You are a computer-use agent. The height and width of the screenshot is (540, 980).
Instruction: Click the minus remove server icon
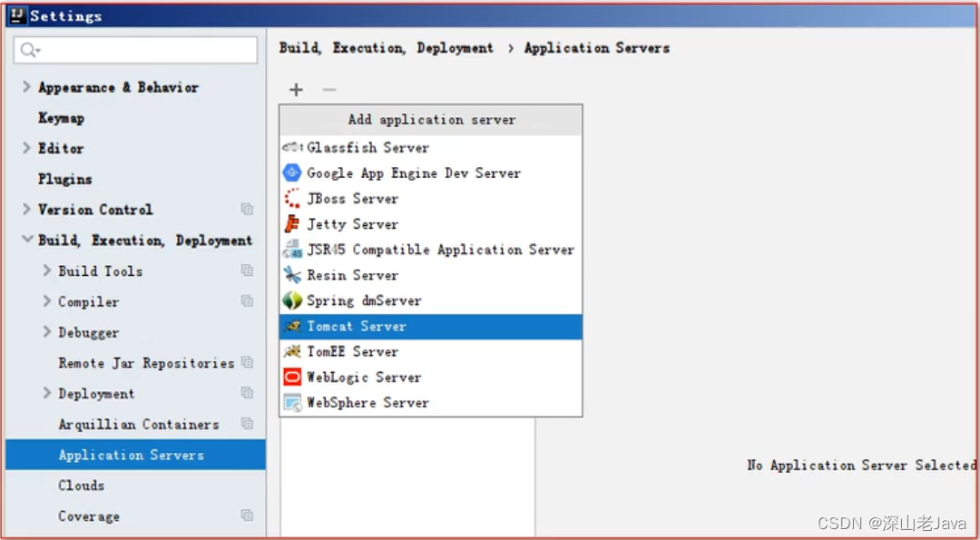[329, 90]
